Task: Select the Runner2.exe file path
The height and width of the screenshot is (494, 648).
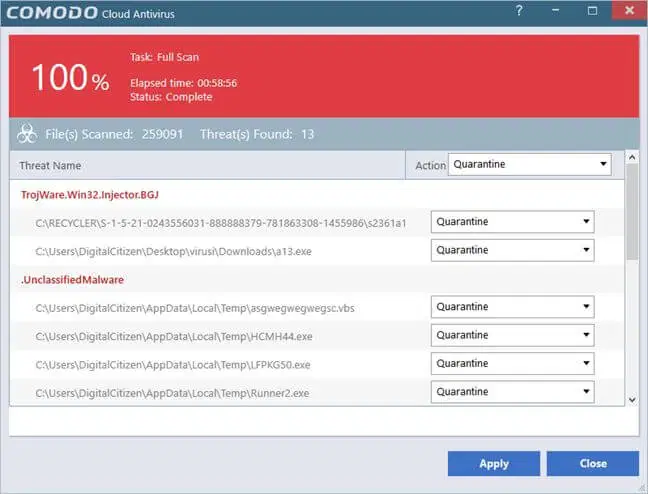Action: [x=172, y=393]
